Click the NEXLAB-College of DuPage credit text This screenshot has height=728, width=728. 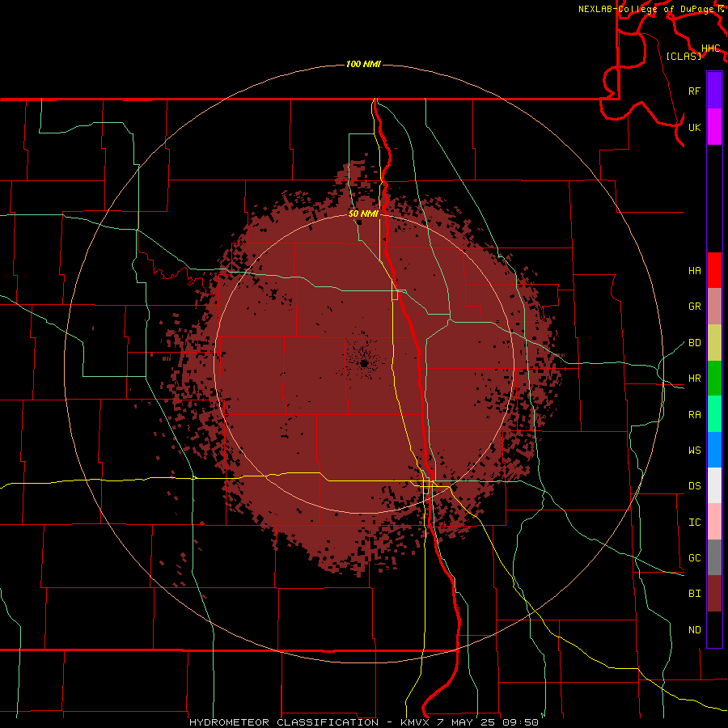pyautogui.click(x=645, y=9)
